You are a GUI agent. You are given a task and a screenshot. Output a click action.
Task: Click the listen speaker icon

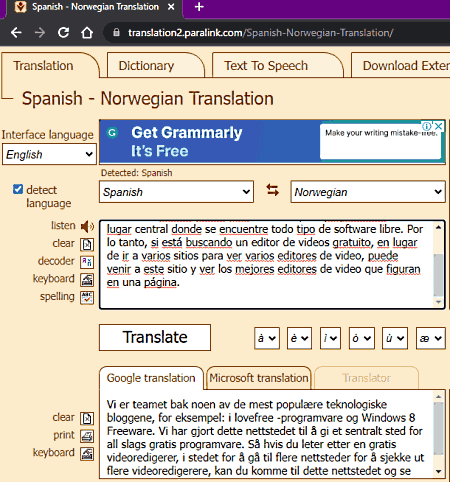coord(87,226)
